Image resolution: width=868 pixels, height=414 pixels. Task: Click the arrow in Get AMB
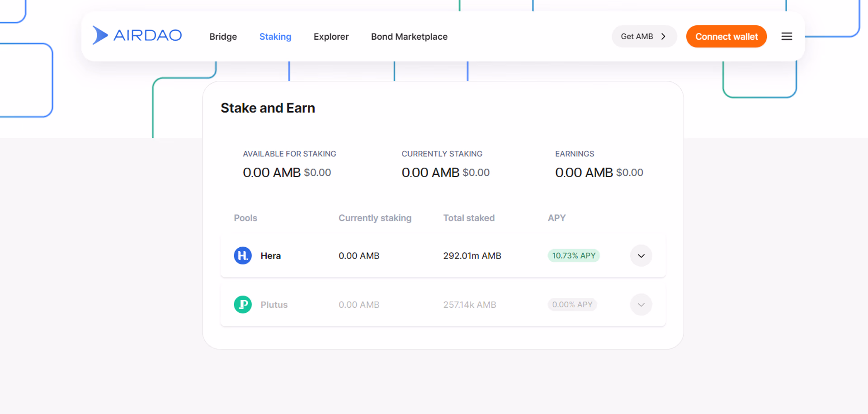click(x=663, y=37)
